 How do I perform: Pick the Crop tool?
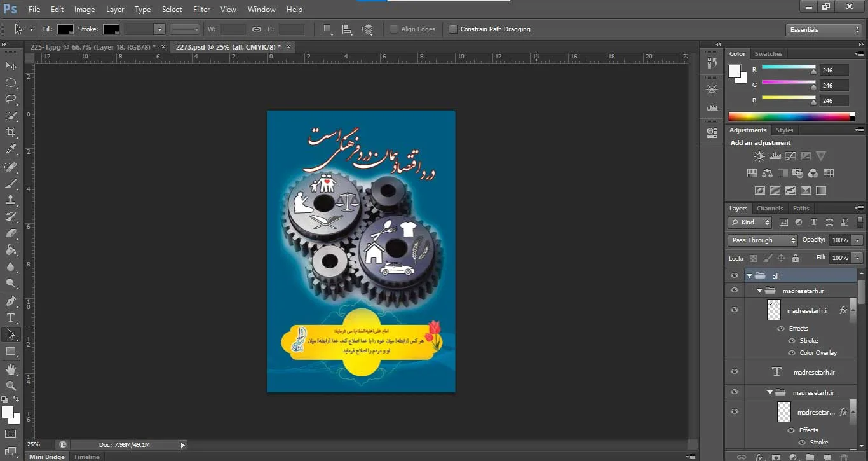11,132
